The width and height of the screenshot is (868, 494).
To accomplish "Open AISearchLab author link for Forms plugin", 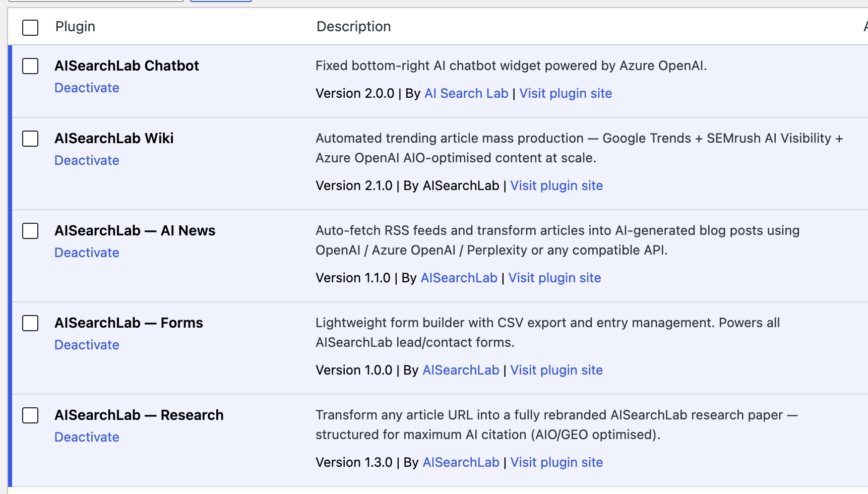I will (x=461, y=370).
